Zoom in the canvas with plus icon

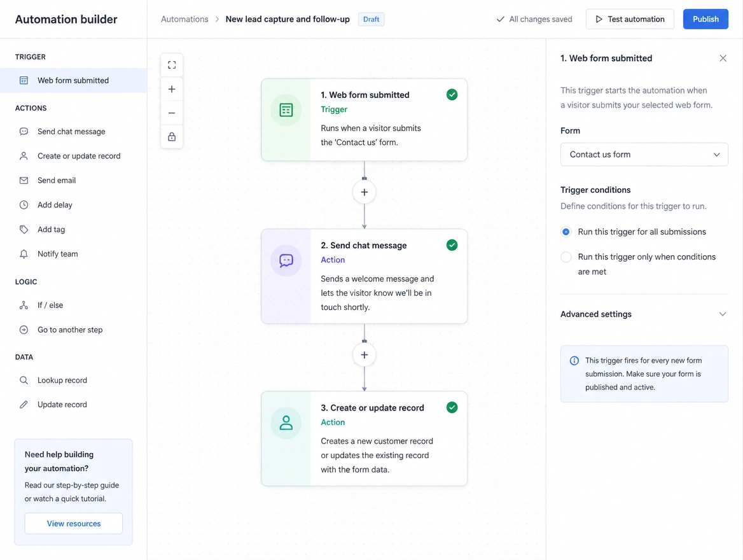(172, 89)
